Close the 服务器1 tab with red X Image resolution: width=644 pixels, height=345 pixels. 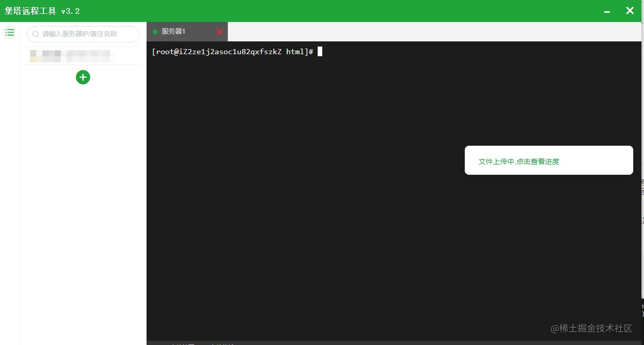click(x=220, y=32)
